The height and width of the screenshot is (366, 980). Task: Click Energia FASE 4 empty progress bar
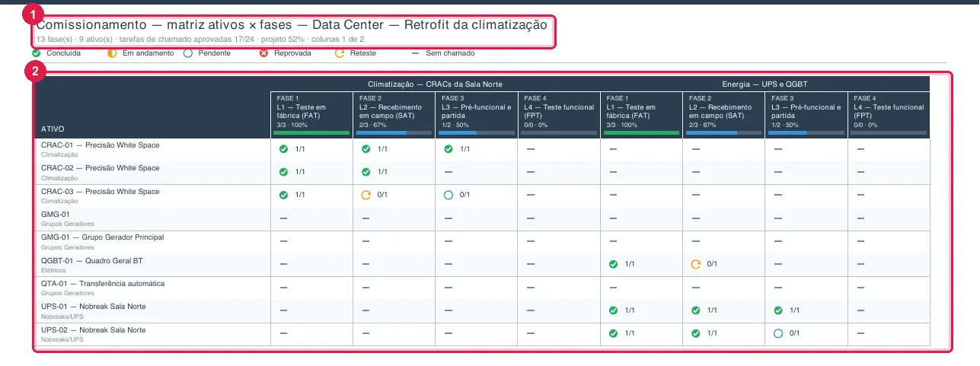(887, 132)
